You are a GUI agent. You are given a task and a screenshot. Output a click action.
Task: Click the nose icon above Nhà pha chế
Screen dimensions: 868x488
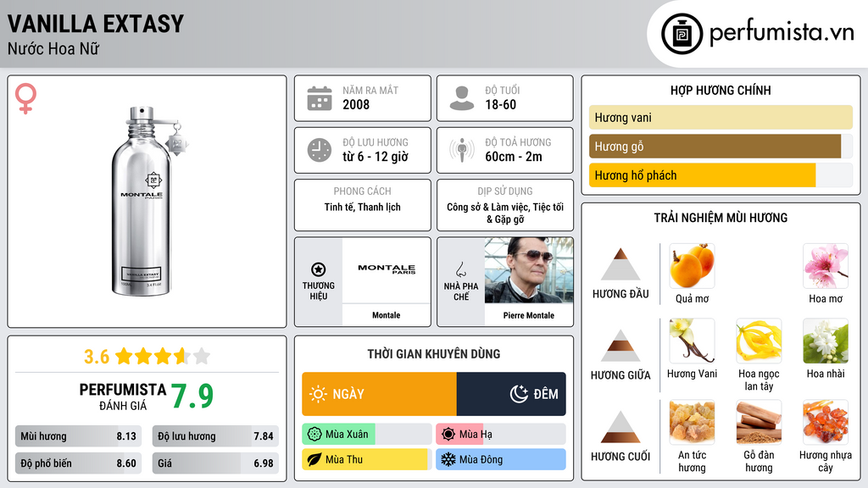[460, 269]
